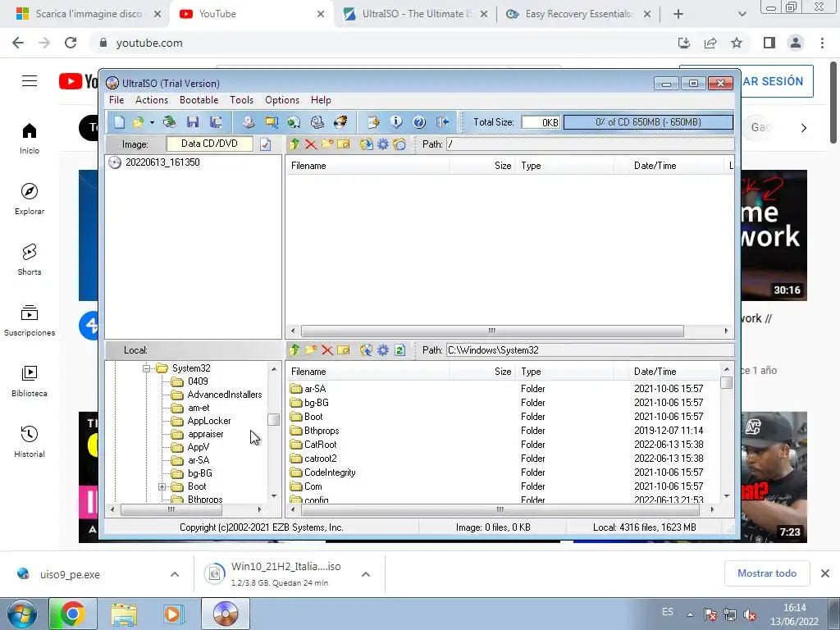
Task: Open the Actions menu
Action: (x=152, y=100)
